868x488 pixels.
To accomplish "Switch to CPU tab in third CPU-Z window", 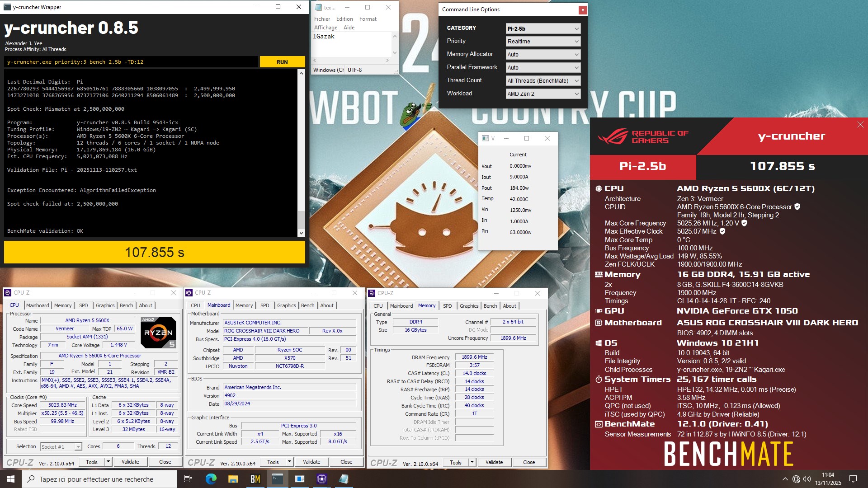I will click(x=378, y=306).
